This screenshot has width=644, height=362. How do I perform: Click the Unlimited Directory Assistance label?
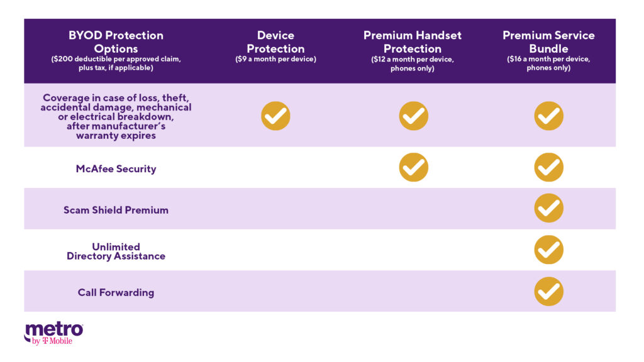(116, 251)
